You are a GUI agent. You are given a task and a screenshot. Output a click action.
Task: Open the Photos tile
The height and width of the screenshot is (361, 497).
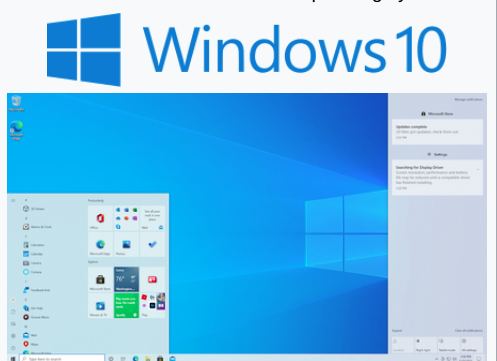pyautogui.click(x=126, y=244)
